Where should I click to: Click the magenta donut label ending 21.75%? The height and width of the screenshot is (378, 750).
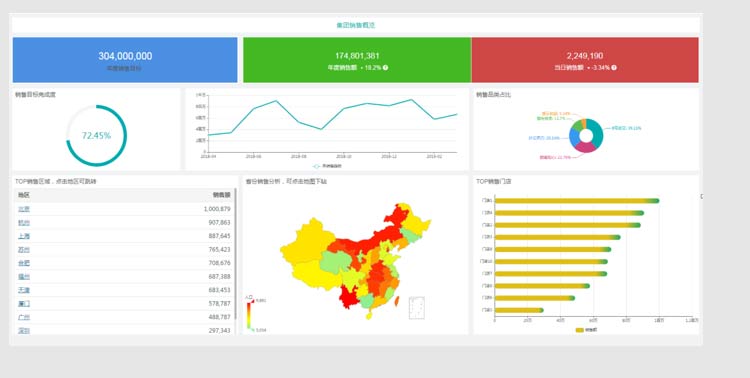tap(555, 157)
